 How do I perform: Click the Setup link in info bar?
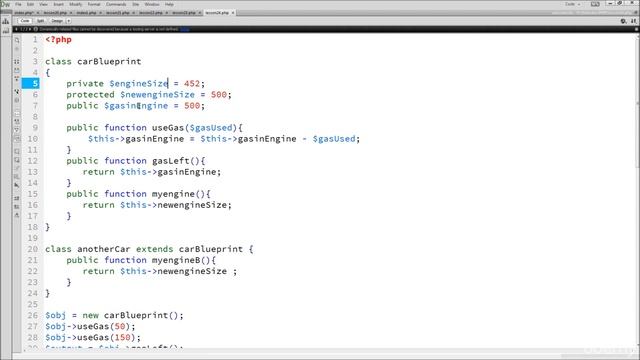[x=184, y=29]
